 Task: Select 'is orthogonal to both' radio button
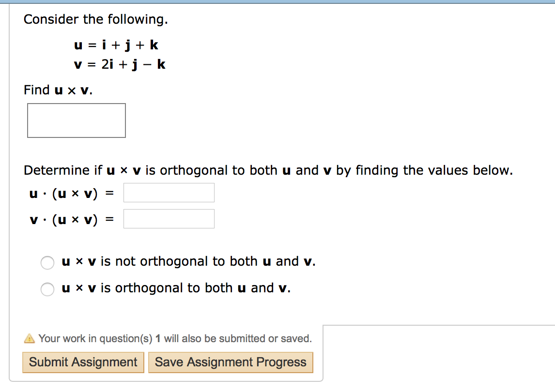coord(47,289)
